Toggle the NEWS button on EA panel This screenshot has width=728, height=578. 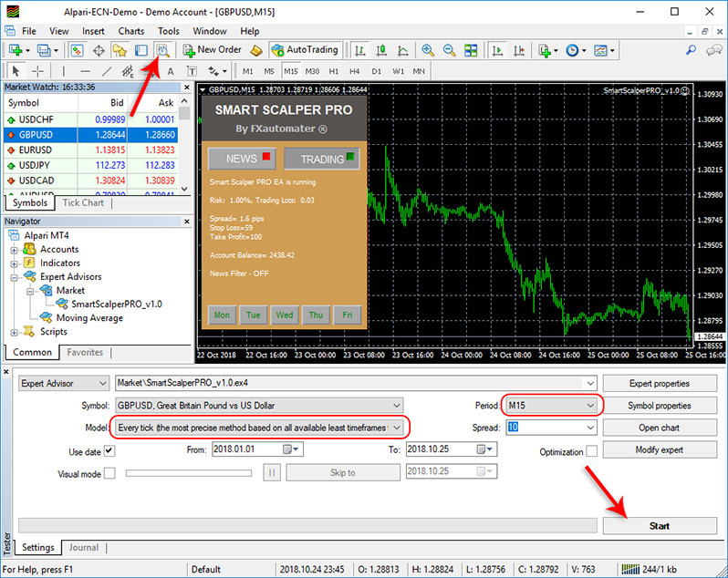[x=242, y=159]
